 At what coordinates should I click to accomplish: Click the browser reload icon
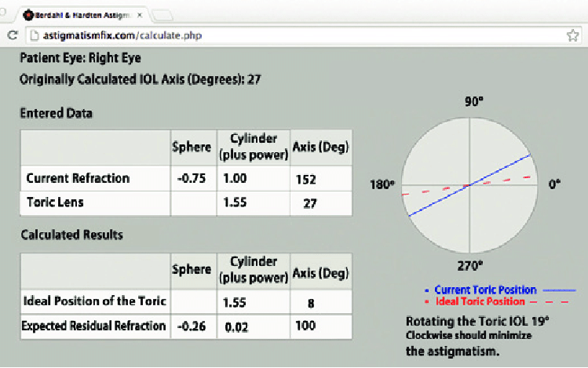(x=13, y=35)
